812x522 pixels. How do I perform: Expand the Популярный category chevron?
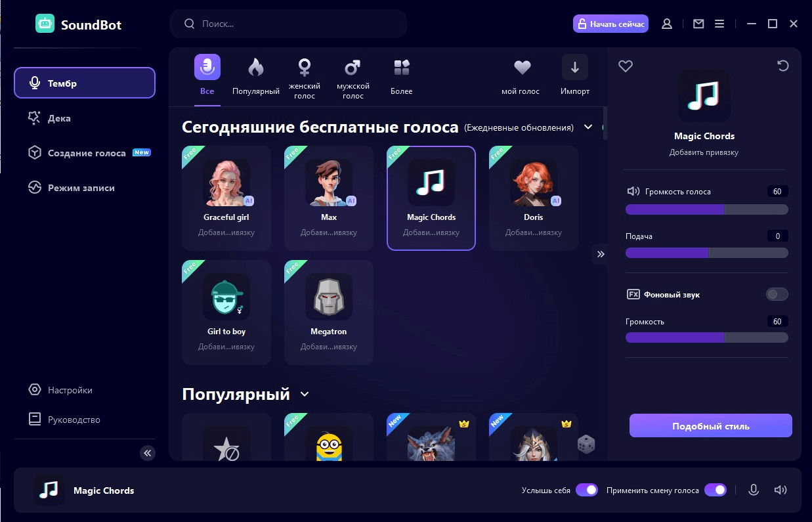click(x=304, y=394)
